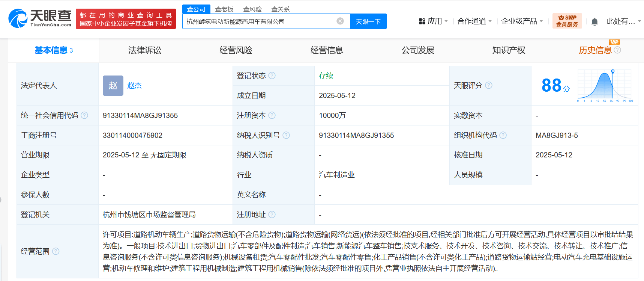Select the 经营风险 tab
The image size is (644, 281).
click(x=236, y=50)
